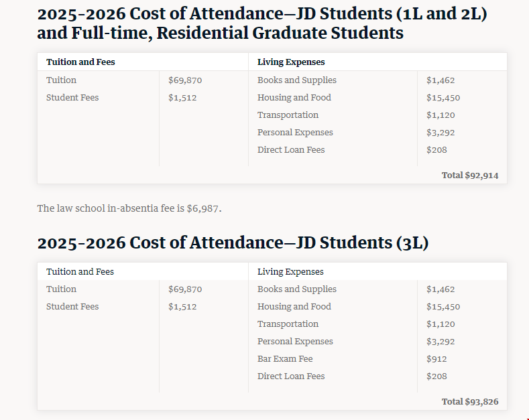Viewport: 529px width, 420px height.
Task: Click Living Expenses header in first table
Action: [291, 62]
